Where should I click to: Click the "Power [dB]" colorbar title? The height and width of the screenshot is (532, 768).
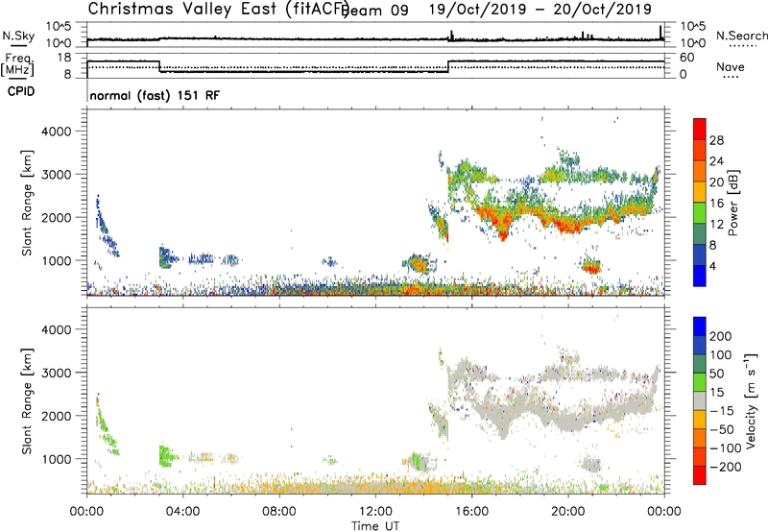click(x=732, y=203)
